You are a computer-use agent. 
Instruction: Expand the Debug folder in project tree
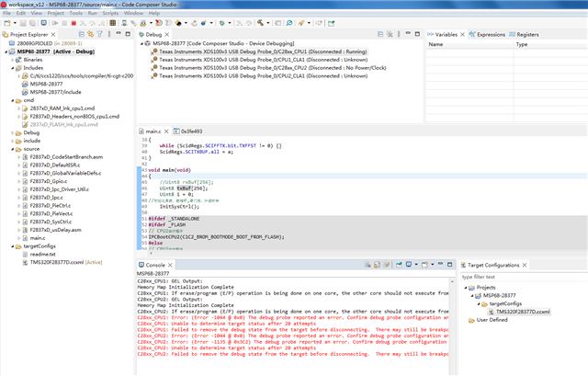pyautogui.click(x=12, y=132)
